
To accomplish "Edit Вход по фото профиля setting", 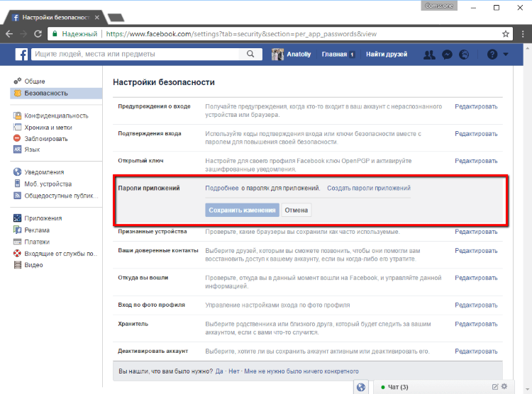I will 476,305.
